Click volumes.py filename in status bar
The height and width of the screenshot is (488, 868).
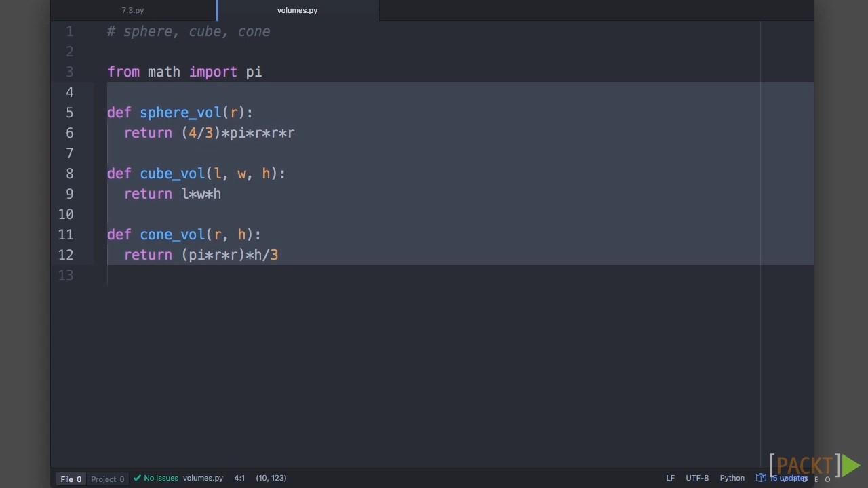pyautogui.click(x=203, y=478)
